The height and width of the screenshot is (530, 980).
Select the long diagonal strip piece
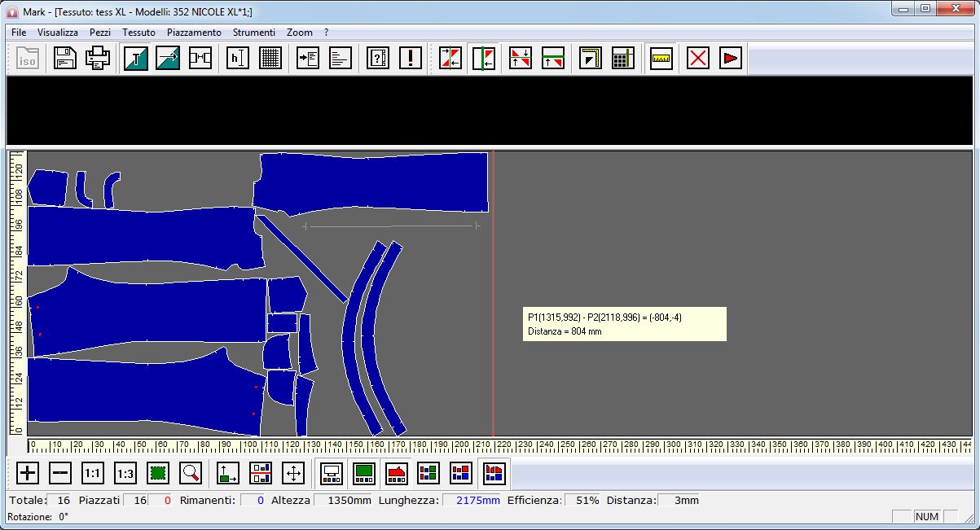point(302,257)
